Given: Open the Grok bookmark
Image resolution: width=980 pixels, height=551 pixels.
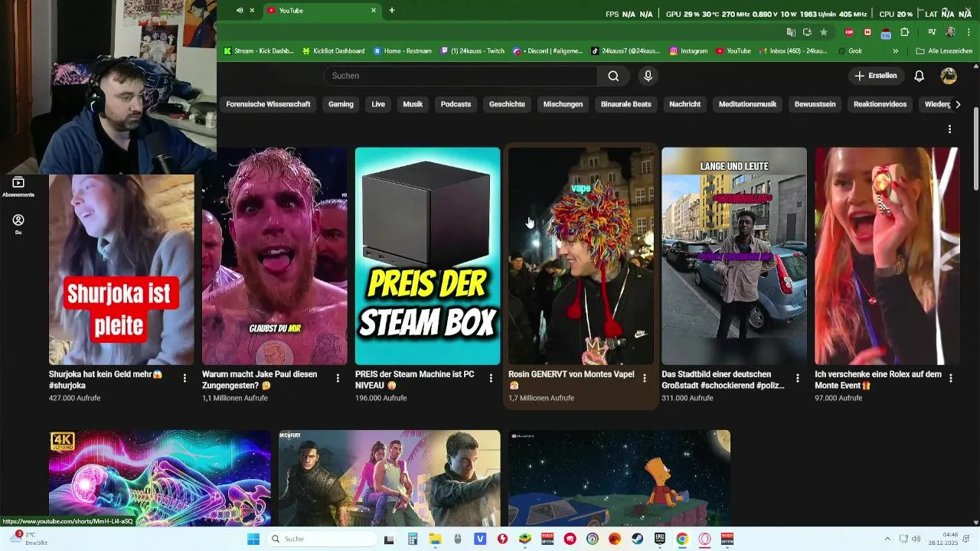Looking at the screenshot, I should pyautogui.click(x=850, y=51).
